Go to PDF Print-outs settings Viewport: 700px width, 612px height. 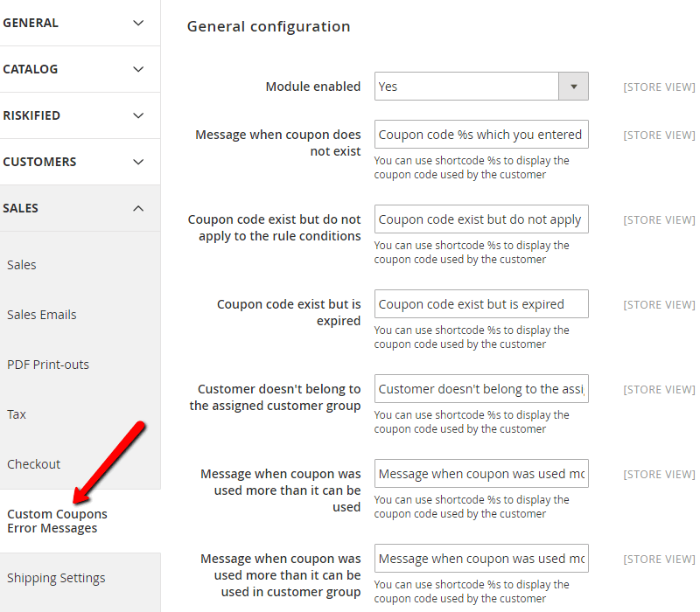click(48, 365)
